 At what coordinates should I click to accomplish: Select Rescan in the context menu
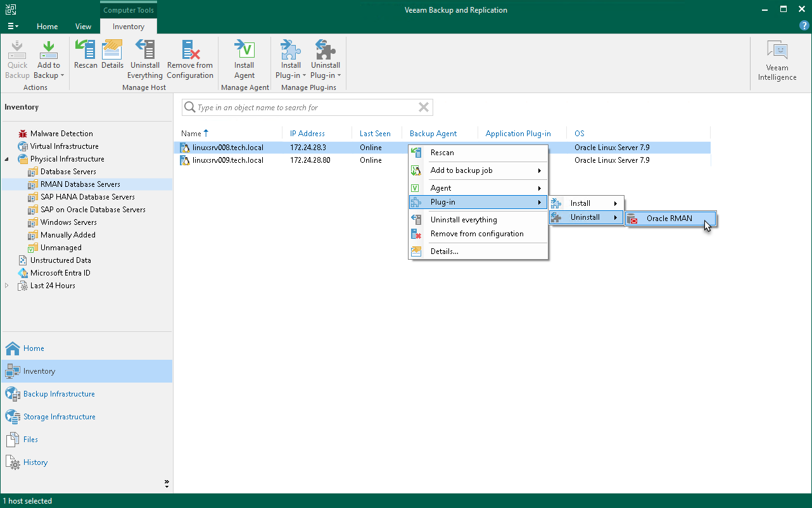pos(443,153)
